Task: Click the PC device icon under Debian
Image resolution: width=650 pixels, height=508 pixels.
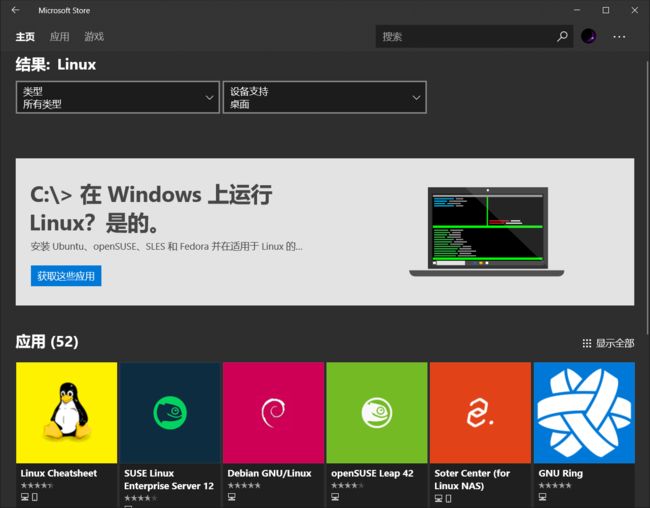Action: coord(232,497)
